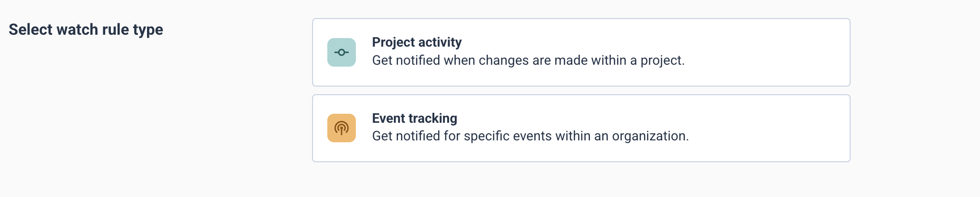Click empty area right of Project activity text
This screenshot has width=980, height=197.
tap(766, 52)
